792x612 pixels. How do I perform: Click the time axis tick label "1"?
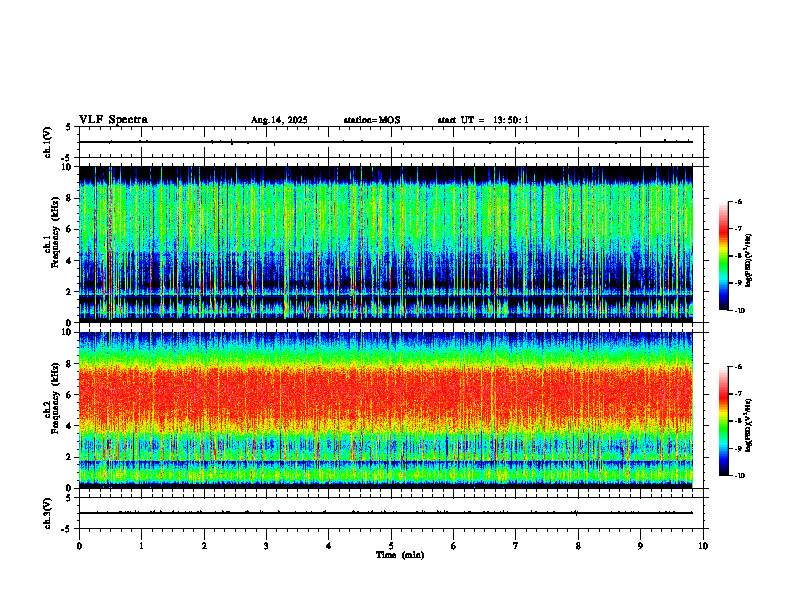click(x=141, y=546)
